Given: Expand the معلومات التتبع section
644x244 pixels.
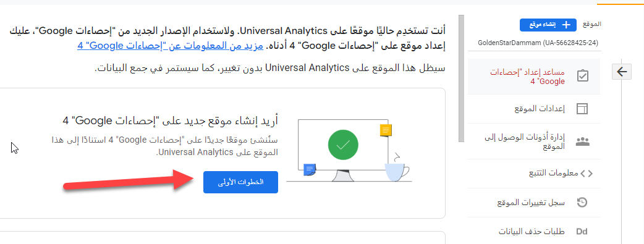Looking at the screenshot, I should 534,174.
